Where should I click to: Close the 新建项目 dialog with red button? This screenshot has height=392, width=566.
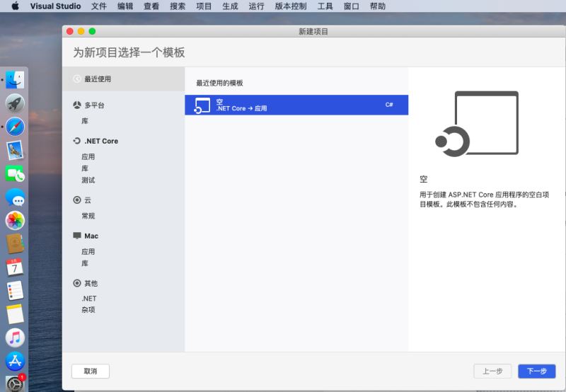pyautogui.click(x=70, y=31)
